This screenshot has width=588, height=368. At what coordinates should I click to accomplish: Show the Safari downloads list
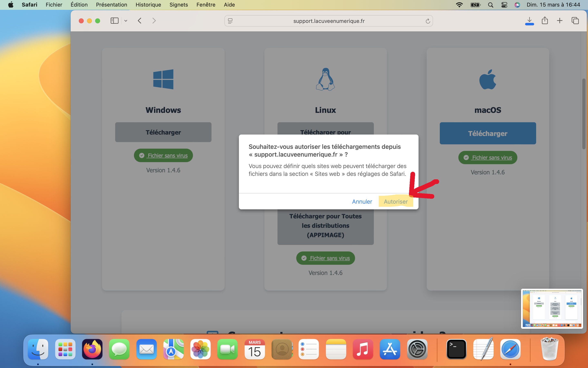(529, 21)
